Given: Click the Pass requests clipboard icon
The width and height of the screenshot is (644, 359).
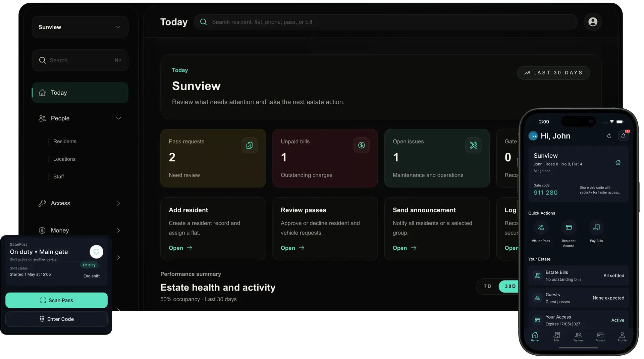Looking at the screenshot, I should click(x=250, y=145).
